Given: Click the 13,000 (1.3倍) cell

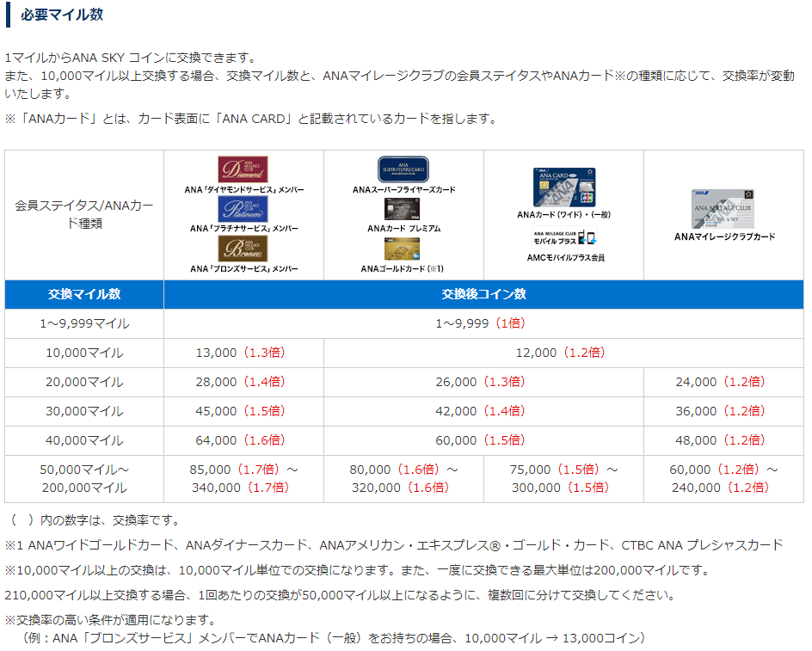Looking at the screenshot, I should [x=243, y=353].
